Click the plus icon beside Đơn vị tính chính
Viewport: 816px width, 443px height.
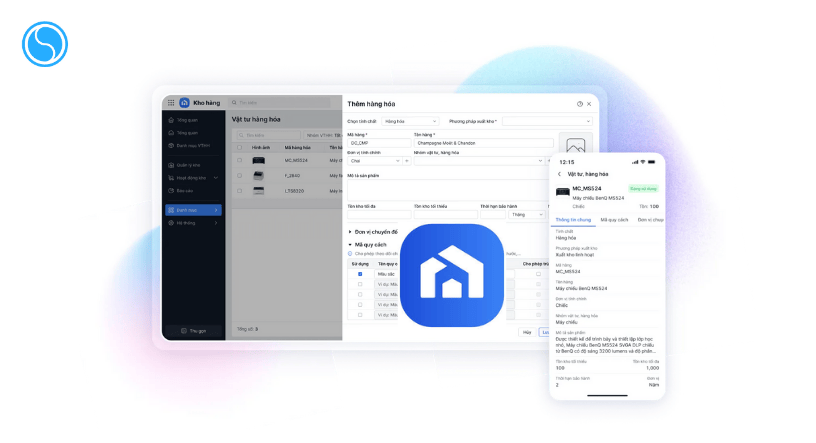click(x=407, y=160)
